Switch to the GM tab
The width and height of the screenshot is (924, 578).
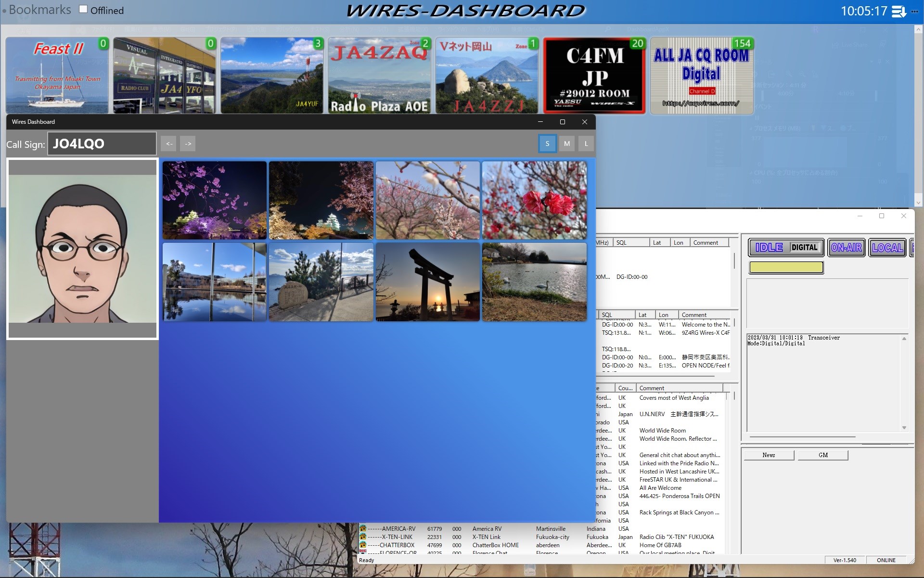(823, 455)
